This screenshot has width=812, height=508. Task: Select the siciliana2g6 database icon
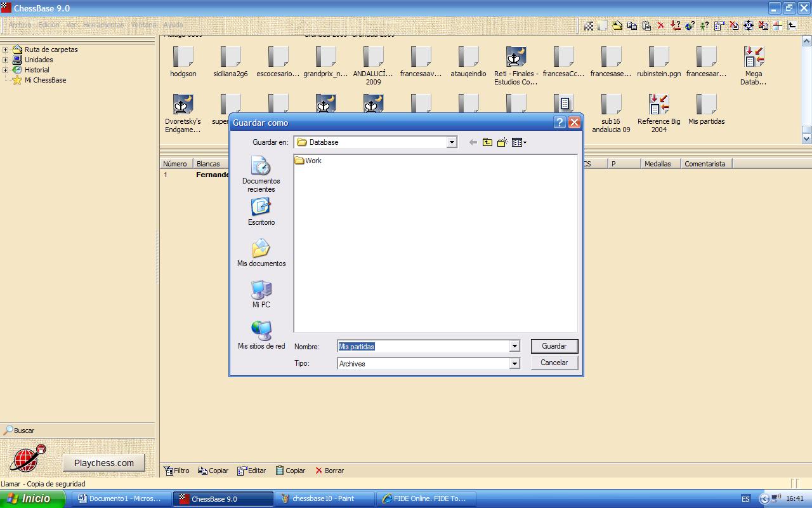coord(230,57)
